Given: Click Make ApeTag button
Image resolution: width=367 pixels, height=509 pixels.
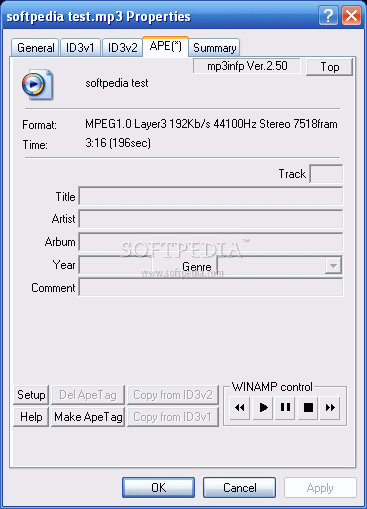Looking at the screenshot, I should [x=88, y=417].
